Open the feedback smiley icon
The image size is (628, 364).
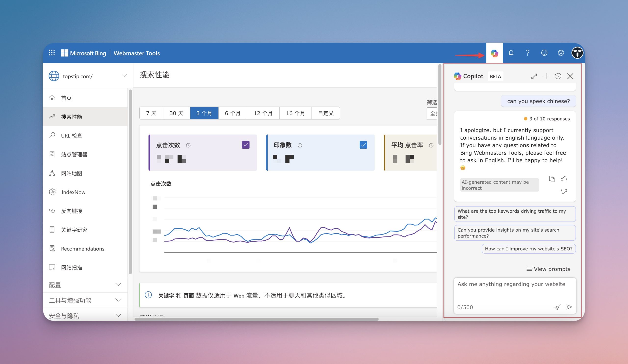pos(544,53)
